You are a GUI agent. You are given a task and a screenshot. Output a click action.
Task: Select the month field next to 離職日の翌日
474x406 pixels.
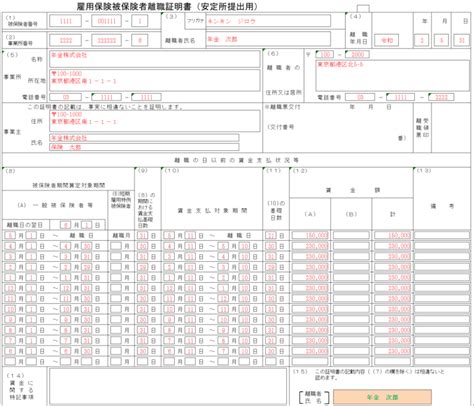coord(66,225)
